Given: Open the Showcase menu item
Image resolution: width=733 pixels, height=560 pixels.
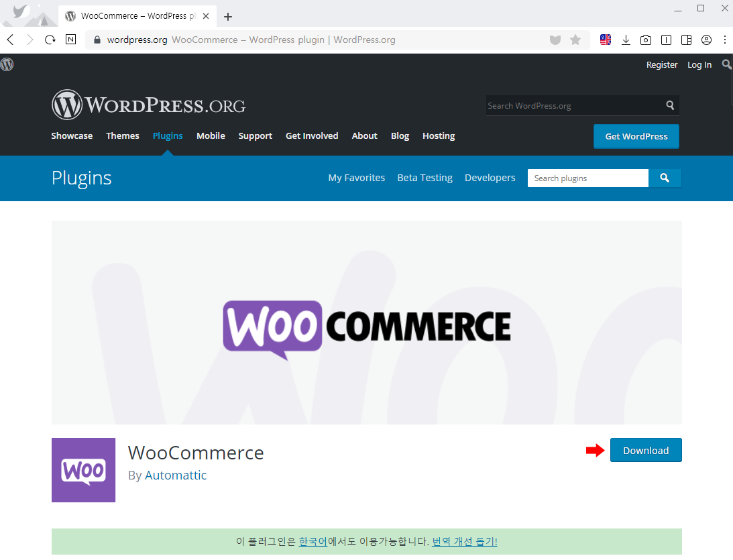Looking at the screenshot, I should (72, 135).
